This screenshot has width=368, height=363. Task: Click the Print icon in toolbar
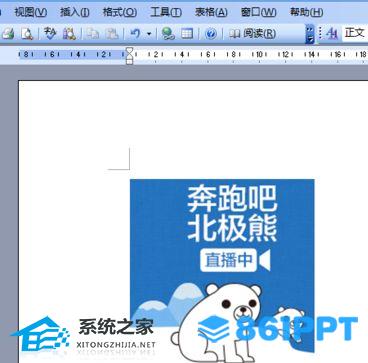pos(7,34)
